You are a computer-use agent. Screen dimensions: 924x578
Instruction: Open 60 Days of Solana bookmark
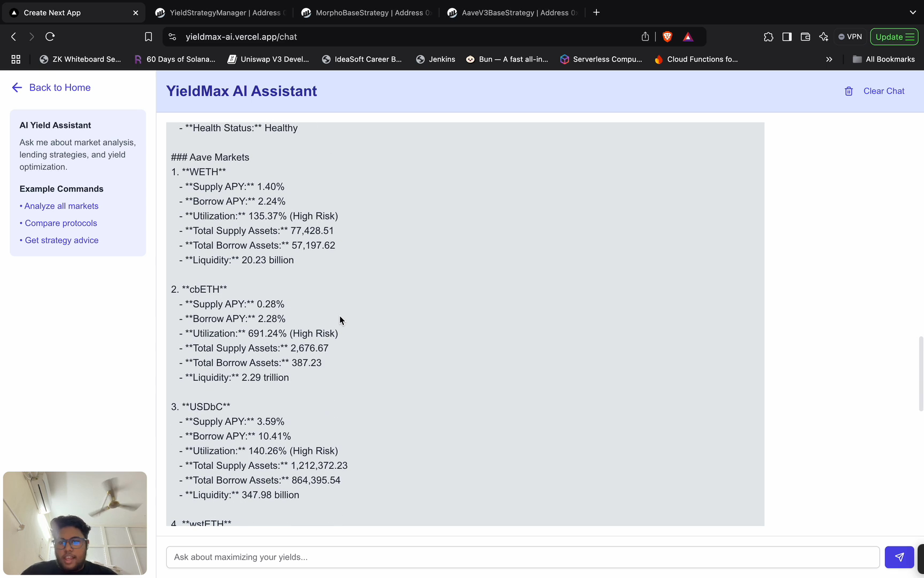pos(174,59)
